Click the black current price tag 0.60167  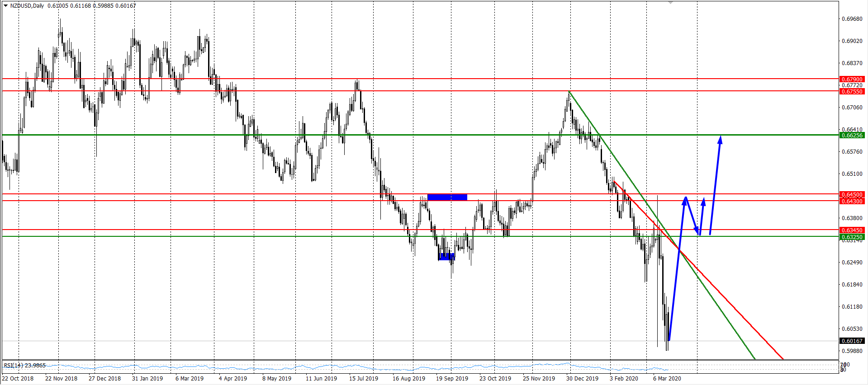pyautogui.click(x=852, y=341)
